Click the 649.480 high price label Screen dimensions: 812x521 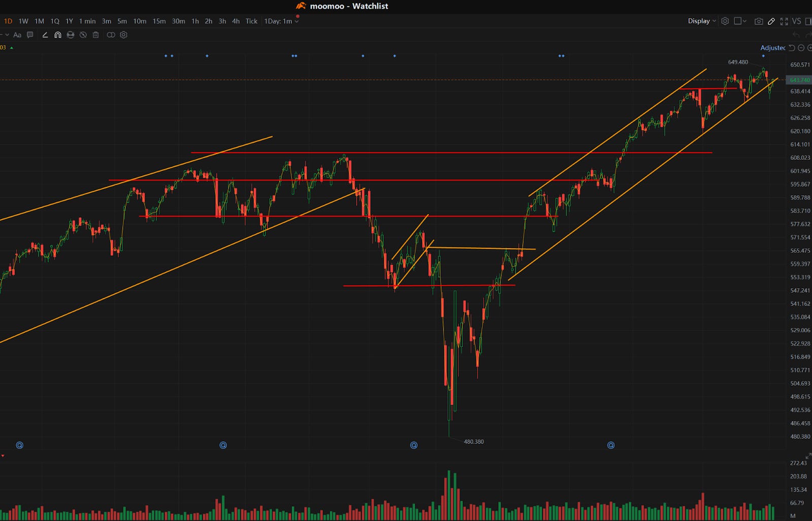tap(738, 62)
